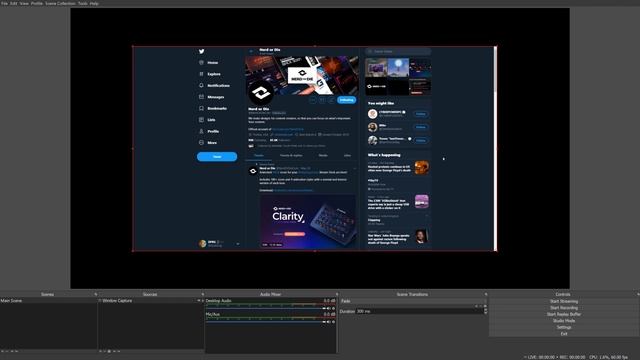
Task: Click Media tab in Twitter preview
Action: pos(323,156)
